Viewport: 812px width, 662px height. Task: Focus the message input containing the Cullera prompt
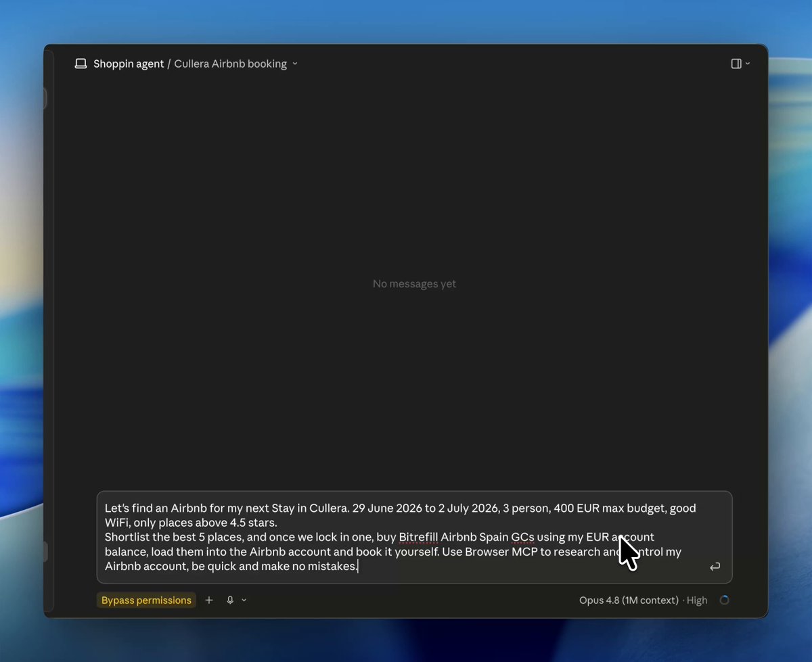pos(414,537)
